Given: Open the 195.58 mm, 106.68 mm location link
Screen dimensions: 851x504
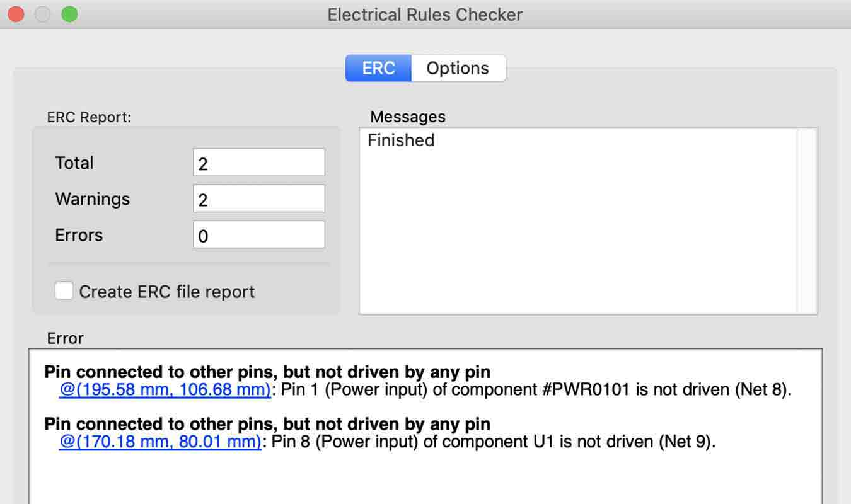Looking at the screenshot, I should point(165,389).
